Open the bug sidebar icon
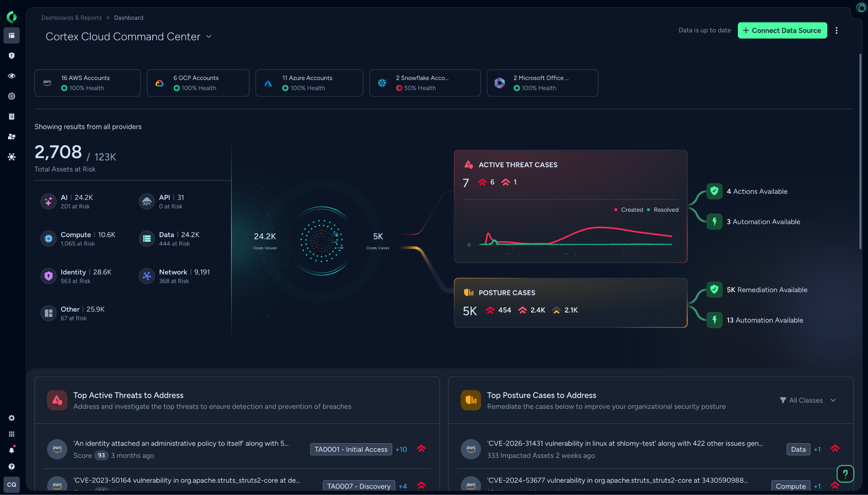This screenshot has width=868, height=495. 11,157
